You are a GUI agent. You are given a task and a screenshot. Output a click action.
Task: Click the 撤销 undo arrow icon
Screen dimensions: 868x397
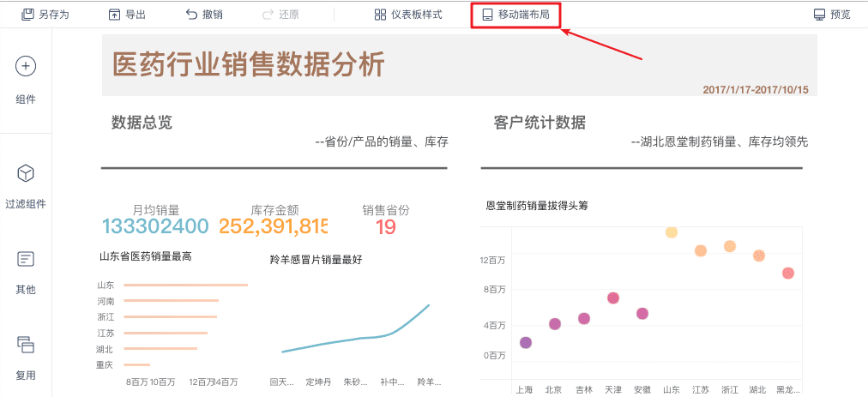(x=191, y=15)
